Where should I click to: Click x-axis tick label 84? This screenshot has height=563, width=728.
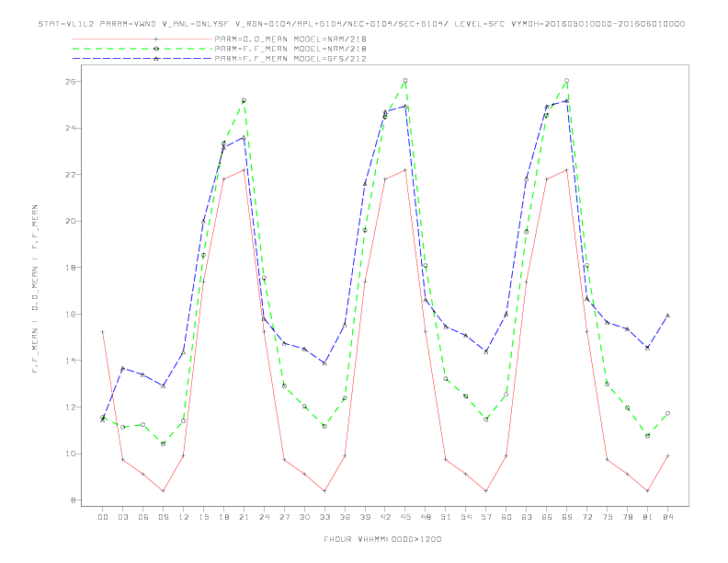(x=667, y=517)
